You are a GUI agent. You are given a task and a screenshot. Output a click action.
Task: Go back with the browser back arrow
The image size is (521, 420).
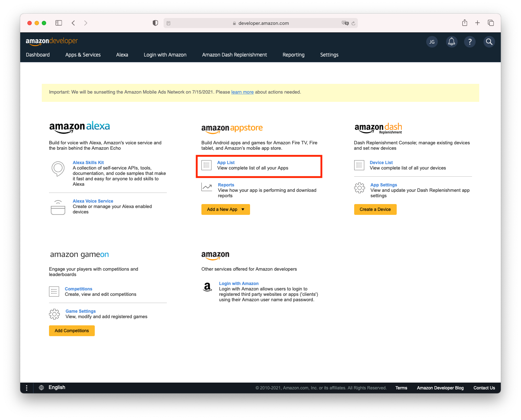point(73,23)
